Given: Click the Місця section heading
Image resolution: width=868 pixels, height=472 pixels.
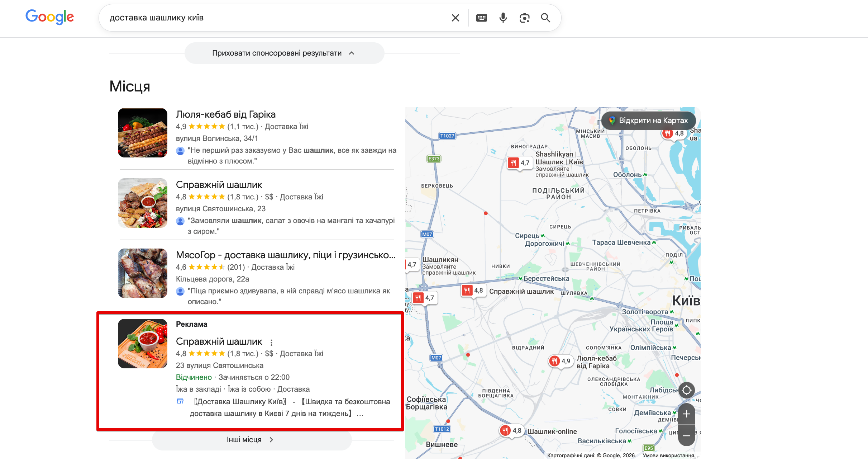Looking at the screenshot, I should (x=130, y=86).
